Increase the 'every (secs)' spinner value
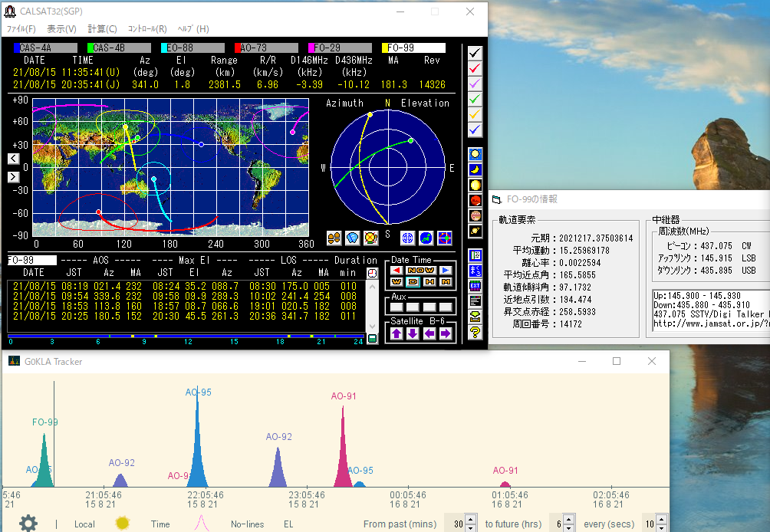The width and height of the screenshot is (770, 532). point(662,520)
